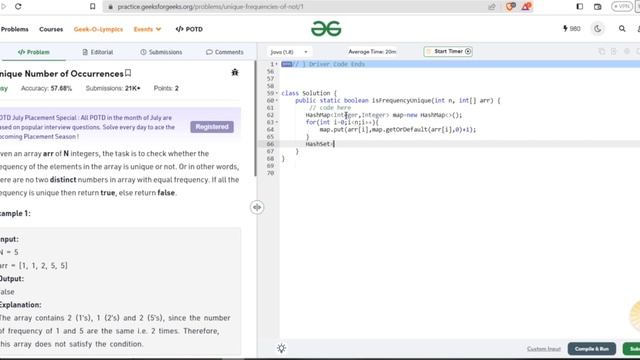Expand the Events dropdown menu

147,29
